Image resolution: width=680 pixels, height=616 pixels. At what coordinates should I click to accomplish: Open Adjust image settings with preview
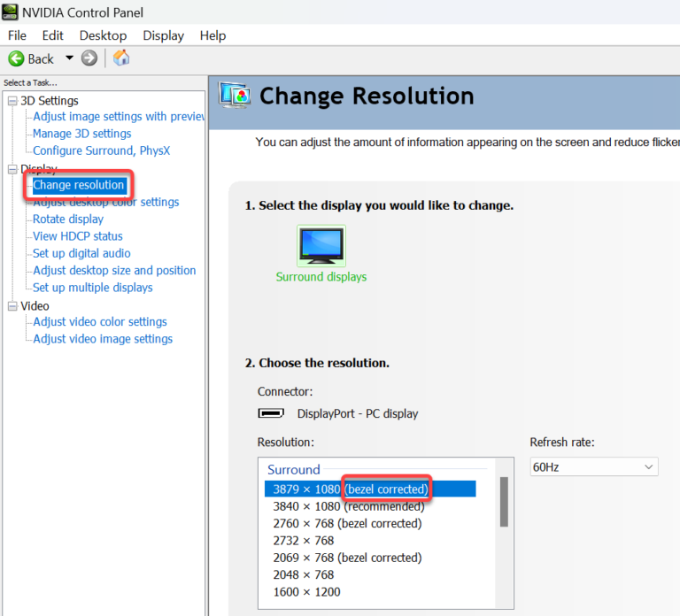pyautogui.click(x=119, y=117)
